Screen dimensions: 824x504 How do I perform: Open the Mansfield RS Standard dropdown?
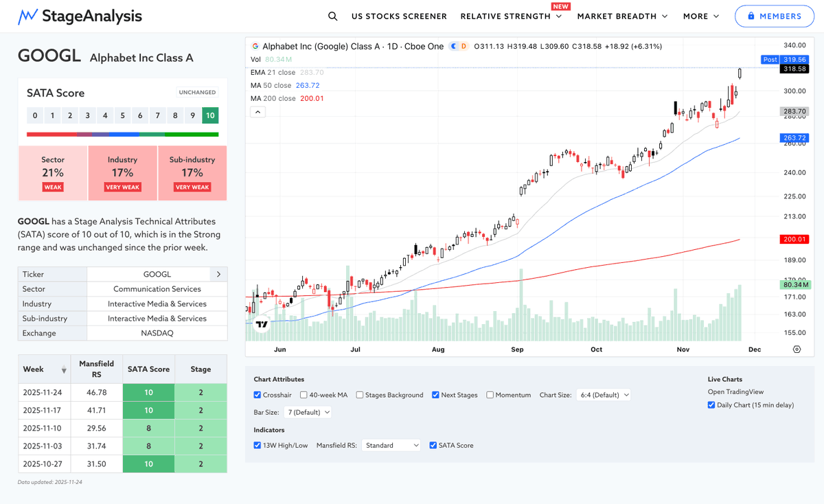[x=391, y=445]
